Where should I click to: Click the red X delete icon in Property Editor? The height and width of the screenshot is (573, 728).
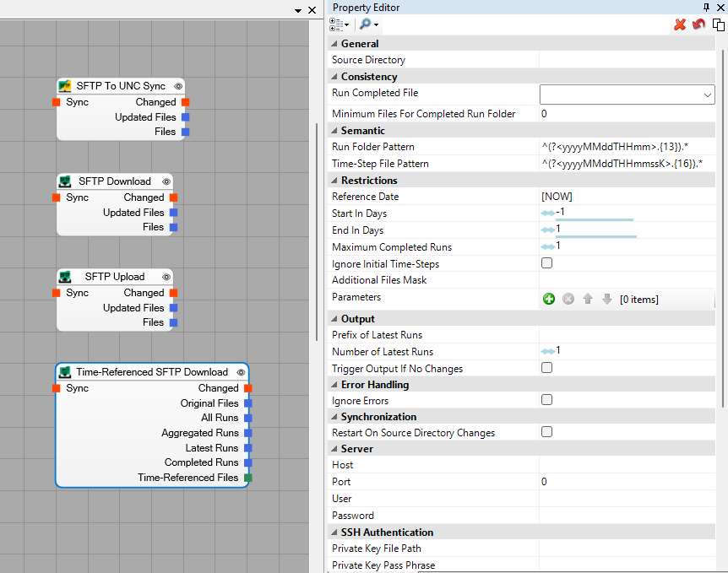point(680,24)
